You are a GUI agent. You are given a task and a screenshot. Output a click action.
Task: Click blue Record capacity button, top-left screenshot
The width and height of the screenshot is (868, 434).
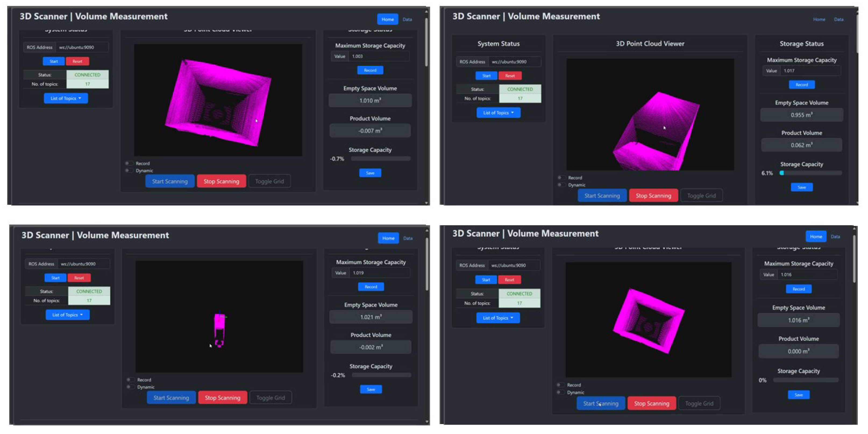(370, 70)
